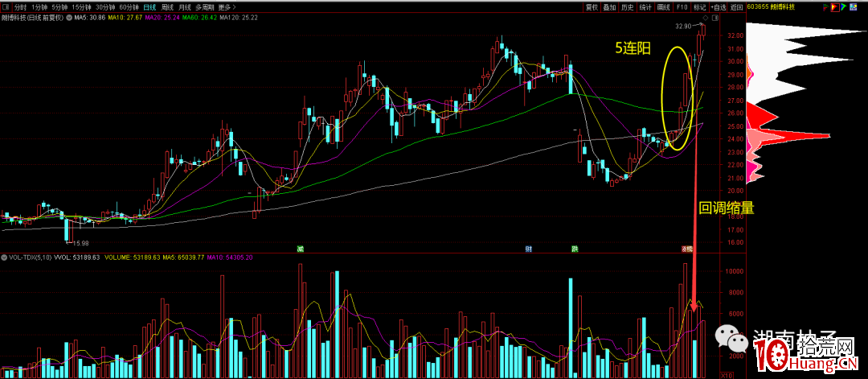This screenshot has width=868, height=379.
Task: Select the 60分钟 period tab
Action: click(129, 6)
